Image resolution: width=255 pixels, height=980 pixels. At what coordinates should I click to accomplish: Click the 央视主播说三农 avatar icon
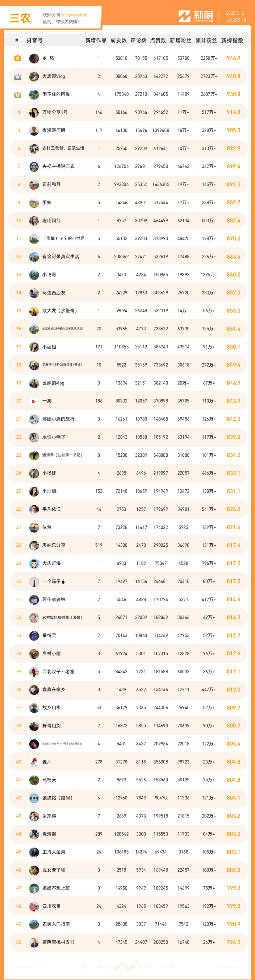click(34, 167)
